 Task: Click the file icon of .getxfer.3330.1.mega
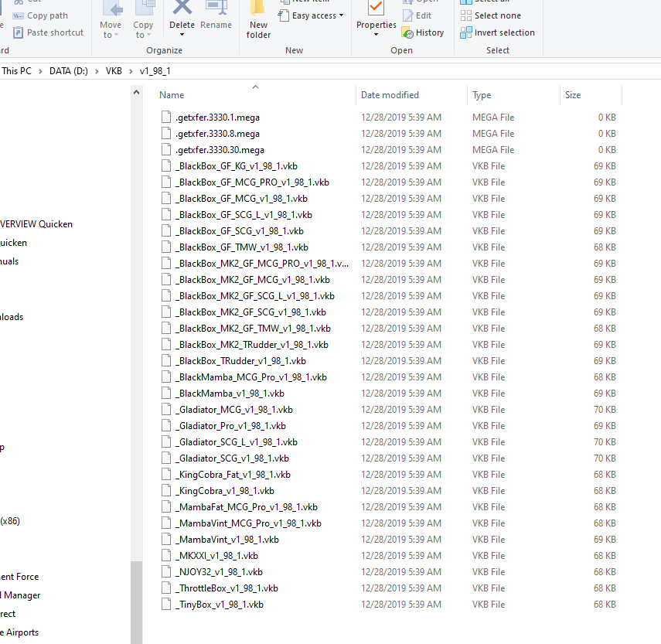click(166, 118)
